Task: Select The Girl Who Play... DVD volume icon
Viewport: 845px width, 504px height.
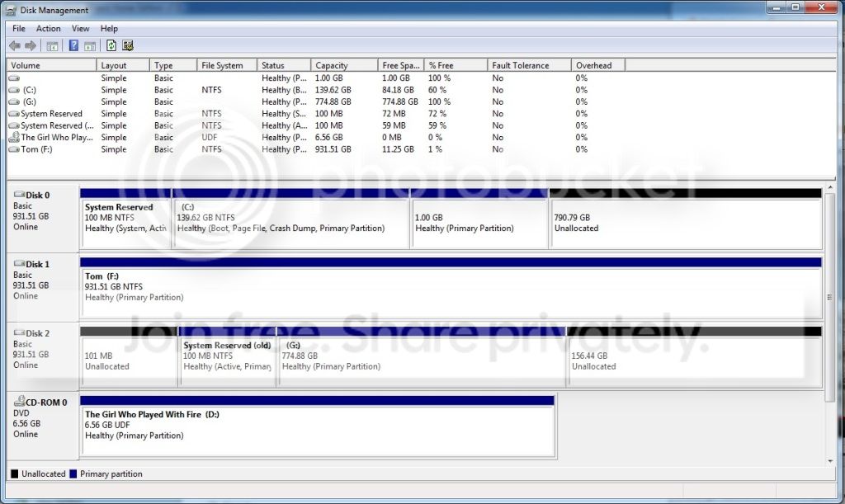Action: 15,137
